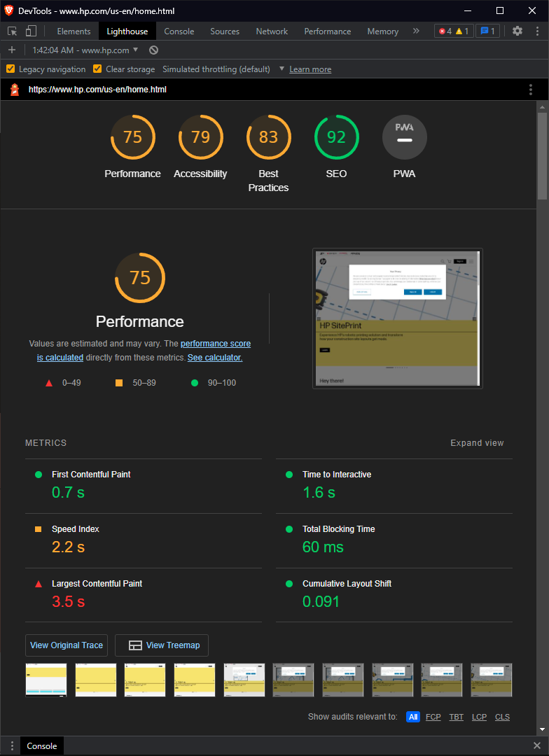Click the clear all reports icon
The height and width of the screenshot is (756, 549).
[153, 50]
